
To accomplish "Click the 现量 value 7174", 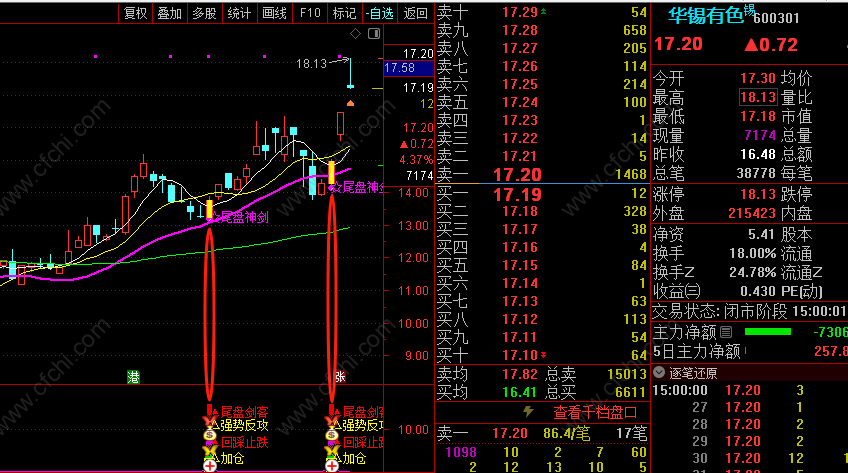I will (760, 135).
